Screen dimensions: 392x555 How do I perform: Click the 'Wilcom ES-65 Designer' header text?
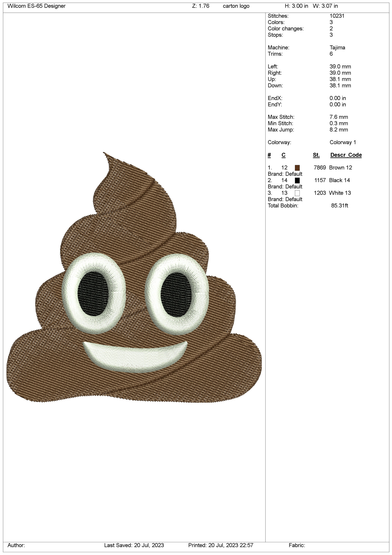pos(36,6)
